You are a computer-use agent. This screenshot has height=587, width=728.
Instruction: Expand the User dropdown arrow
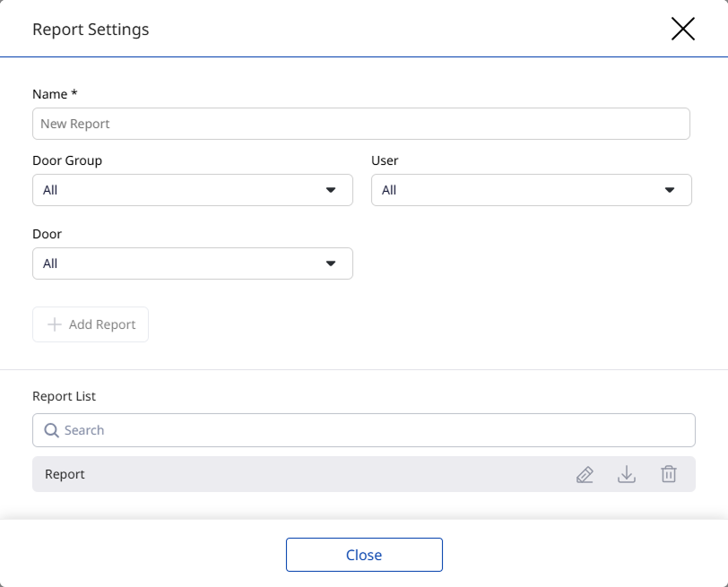tap(670, 190)
